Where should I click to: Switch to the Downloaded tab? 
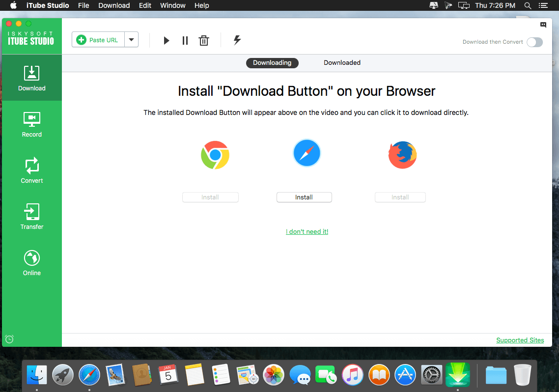click(x=342, y=63)
